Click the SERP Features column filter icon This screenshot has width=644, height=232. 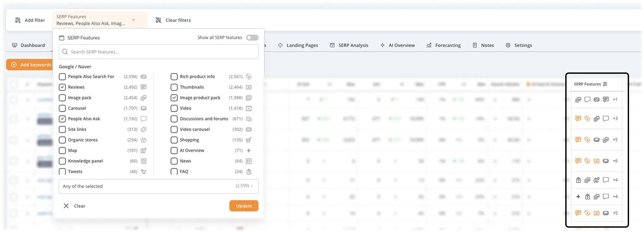[x=605, y=84]
